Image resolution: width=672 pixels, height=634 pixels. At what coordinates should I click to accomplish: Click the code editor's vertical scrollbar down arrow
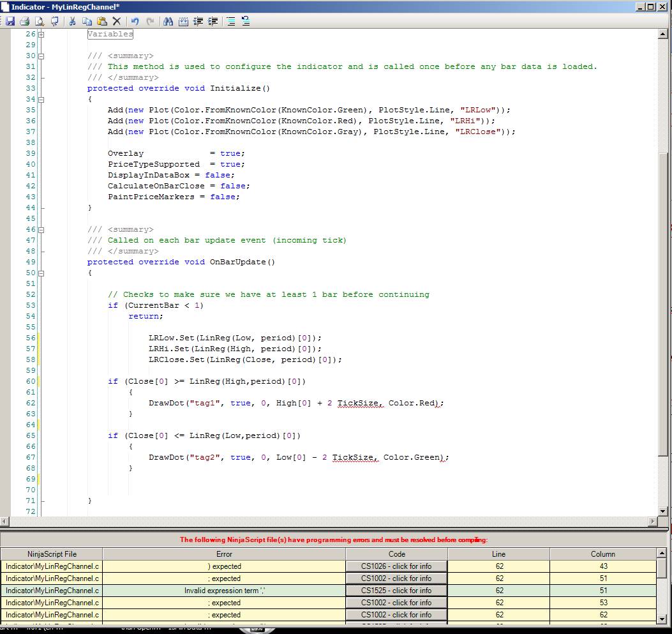(x=663, y=511)
